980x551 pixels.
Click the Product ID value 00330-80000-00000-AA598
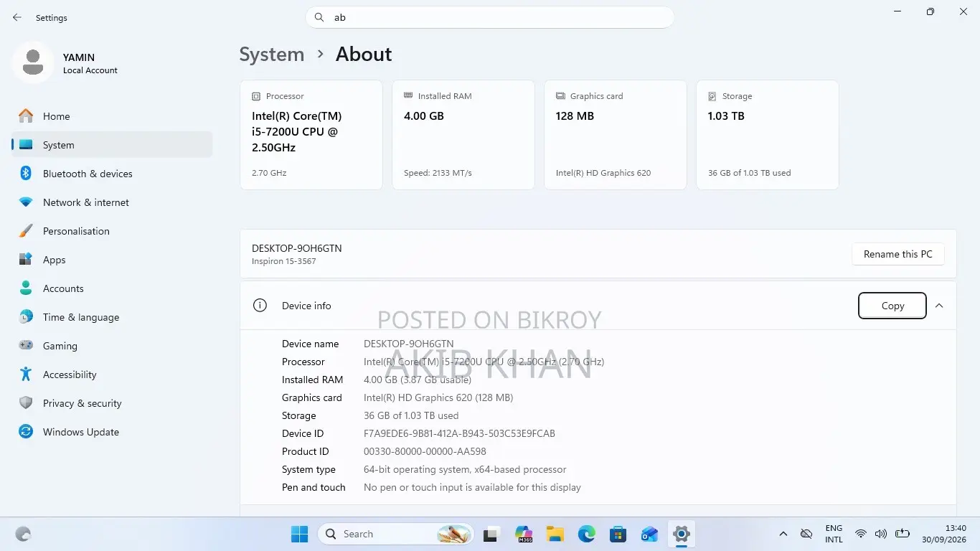(425, 451)
